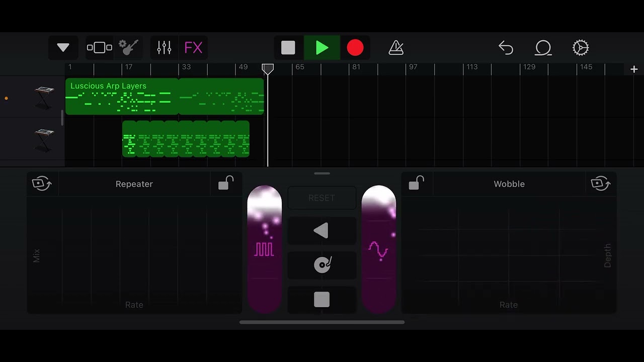This screenshot has width=644, height=362.
Task: Add song section with plus button
Action: coord(634,69)
